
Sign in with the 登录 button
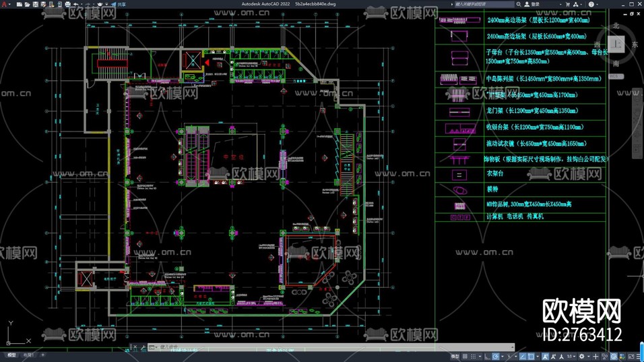(532, 4)
